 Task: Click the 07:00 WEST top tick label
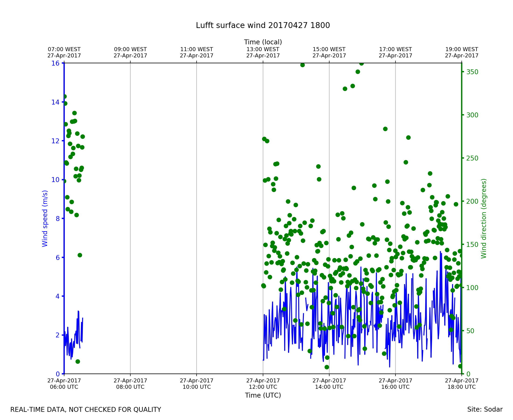pyautogui.click(x=64, y=52)
